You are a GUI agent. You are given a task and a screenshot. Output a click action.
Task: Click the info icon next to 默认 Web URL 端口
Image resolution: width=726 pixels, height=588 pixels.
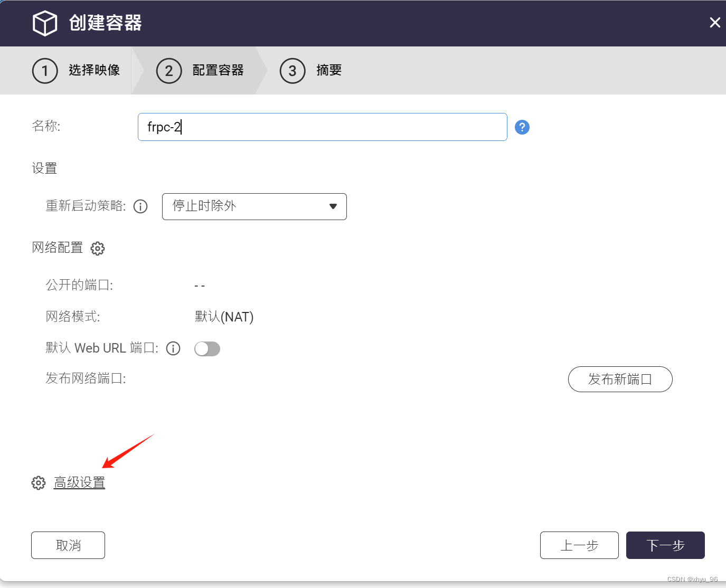point(173,348)
